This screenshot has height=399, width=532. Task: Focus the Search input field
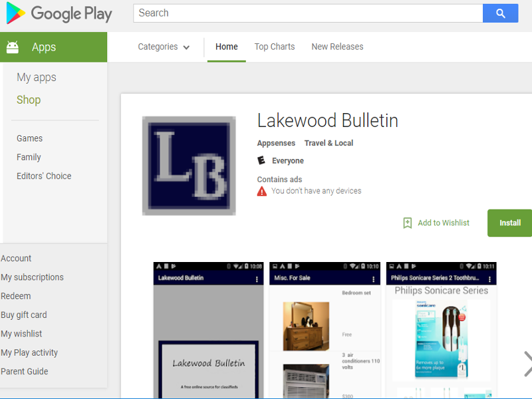pyautogui.click(x=308, y=13)
